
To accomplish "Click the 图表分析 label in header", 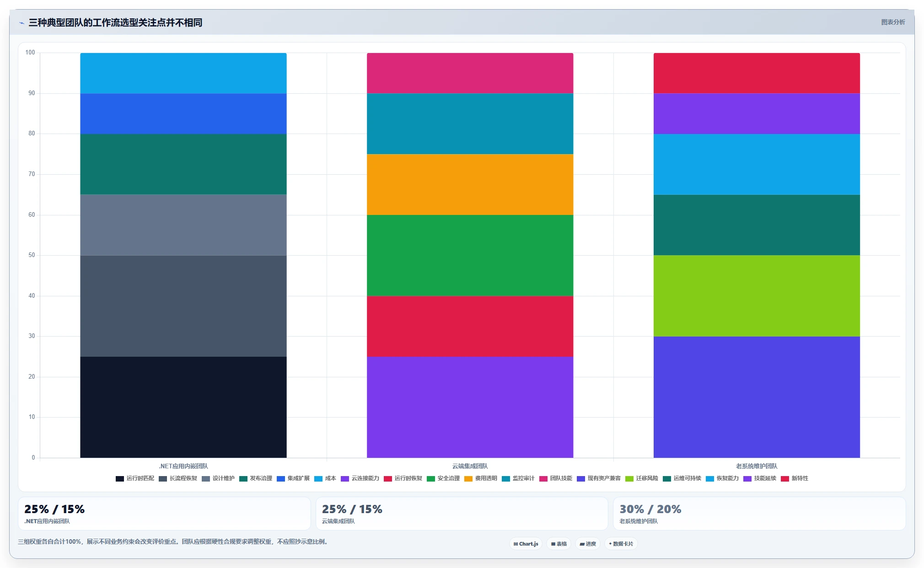I will tap(893, 22).
